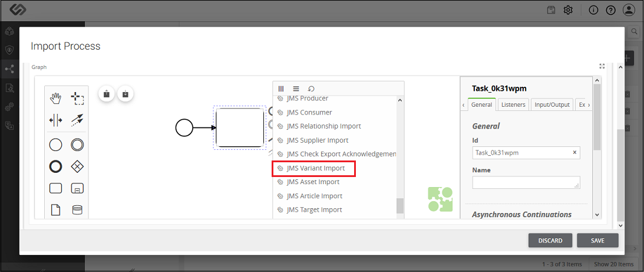Screen dimensions: 644x272
Task: Click properties panel scrollbar down arrow
Action: tap(597, 215)
